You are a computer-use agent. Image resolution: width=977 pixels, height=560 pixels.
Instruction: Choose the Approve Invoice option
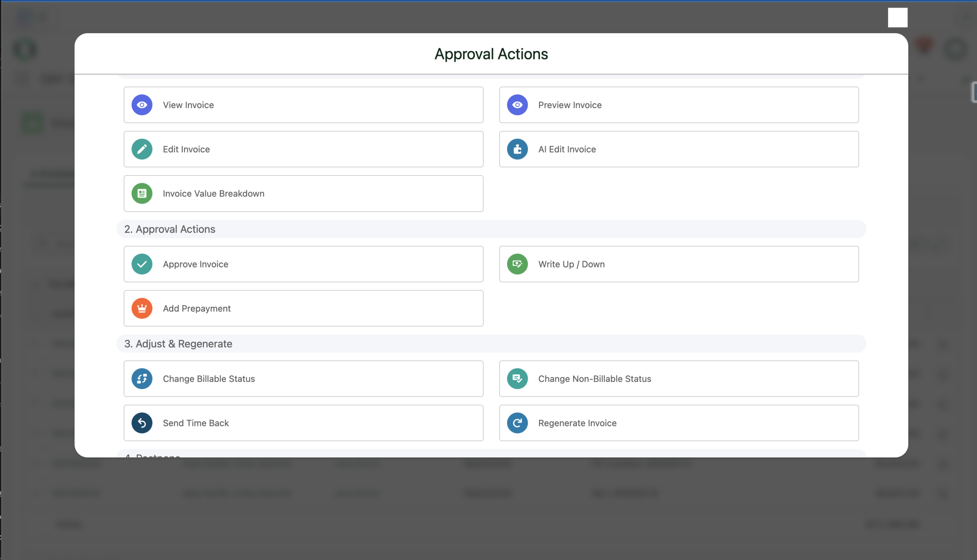point(303,264)
